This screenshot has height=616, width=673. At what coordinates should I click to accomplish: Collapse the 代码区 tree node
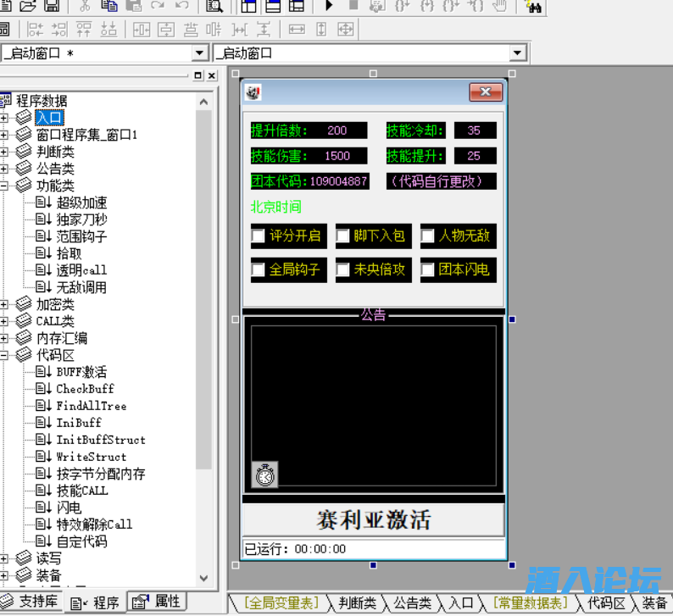[3, 355]
